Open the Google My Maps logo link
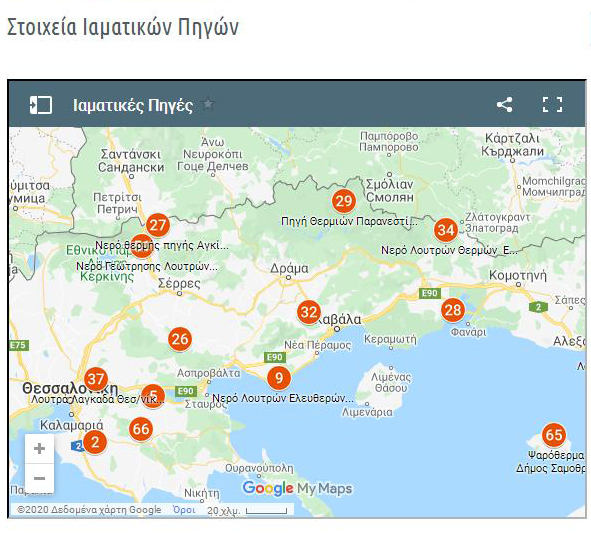Screen dimensions: 591x534 tap(297, 488)
